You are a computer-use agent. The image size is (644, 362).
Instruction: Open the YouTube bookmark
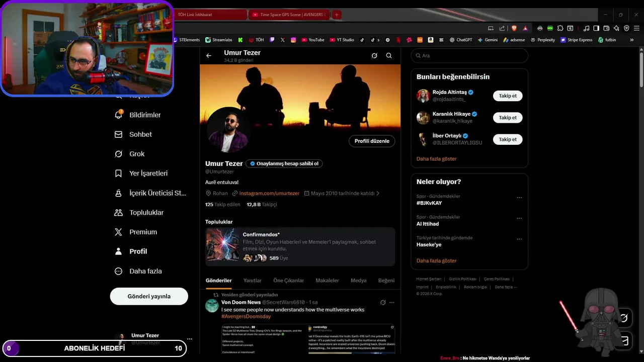point(313,40)
